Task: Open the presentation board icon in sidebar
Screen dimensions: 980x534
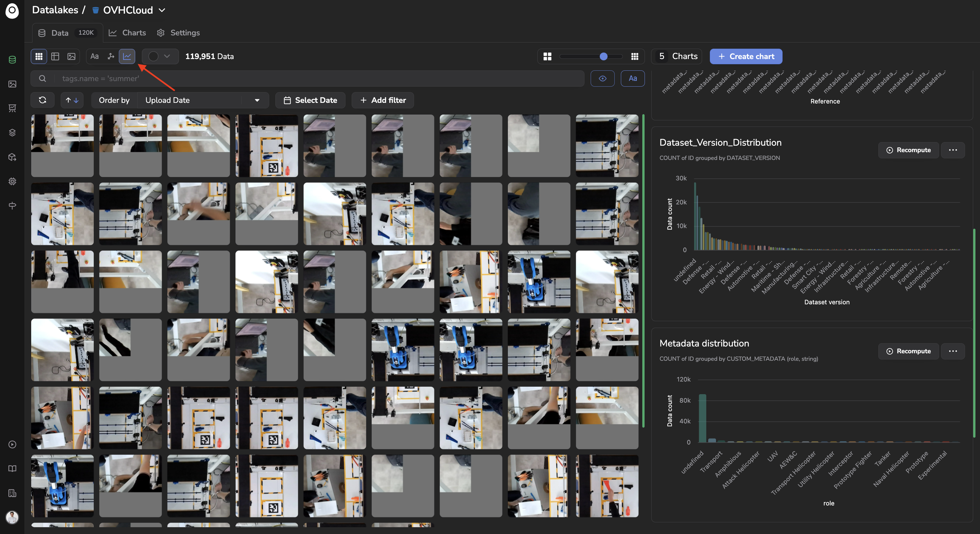Action: point(12,108)
